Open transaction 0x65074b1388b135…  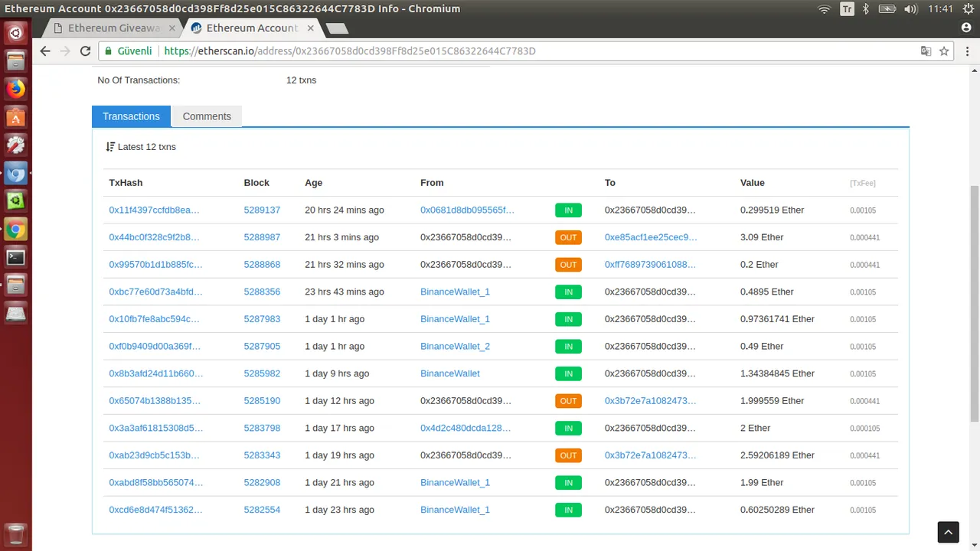coord(155,400)
